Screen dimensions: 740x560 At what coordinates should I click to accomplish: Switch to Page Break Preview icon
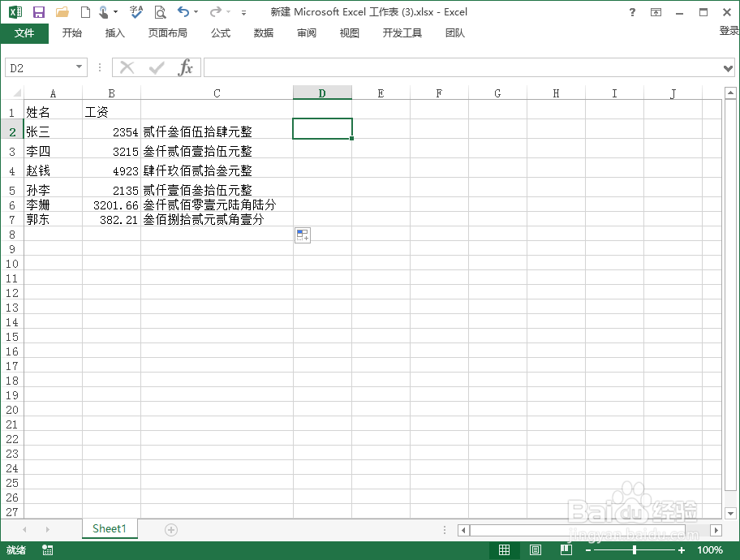pos(566,549)
